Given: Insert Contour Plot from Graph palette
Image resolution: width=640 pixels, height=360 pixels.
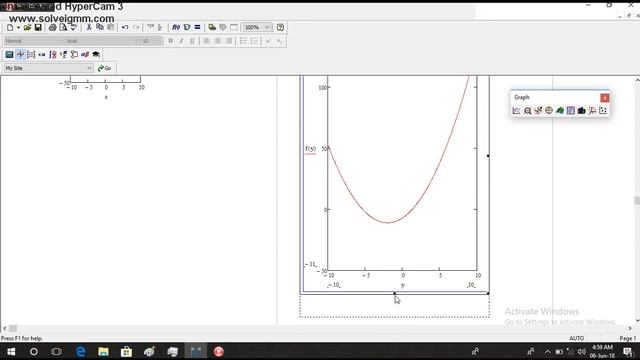Looking at the screenshot, I should pyautogui.click(x=571, y=111).
